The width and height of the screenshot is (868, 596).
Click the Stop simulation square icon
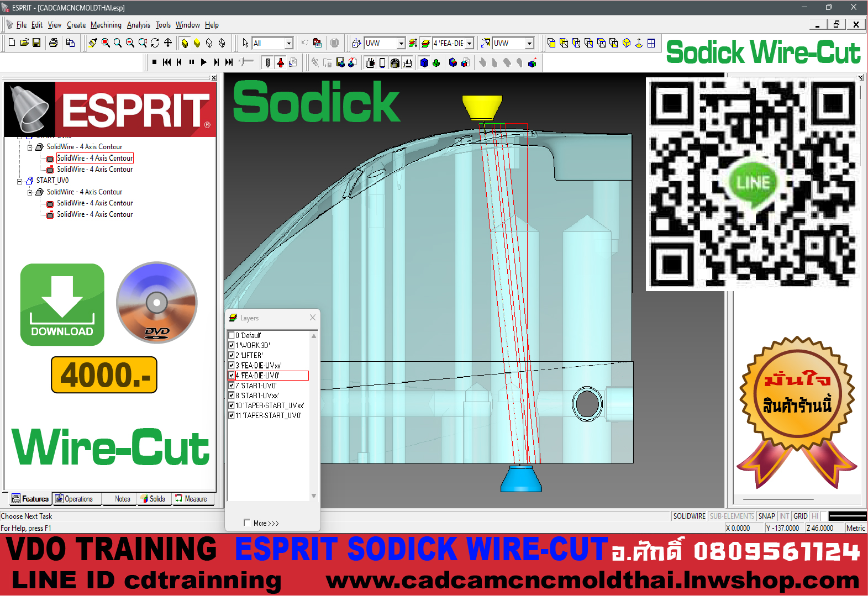[154, 62]
